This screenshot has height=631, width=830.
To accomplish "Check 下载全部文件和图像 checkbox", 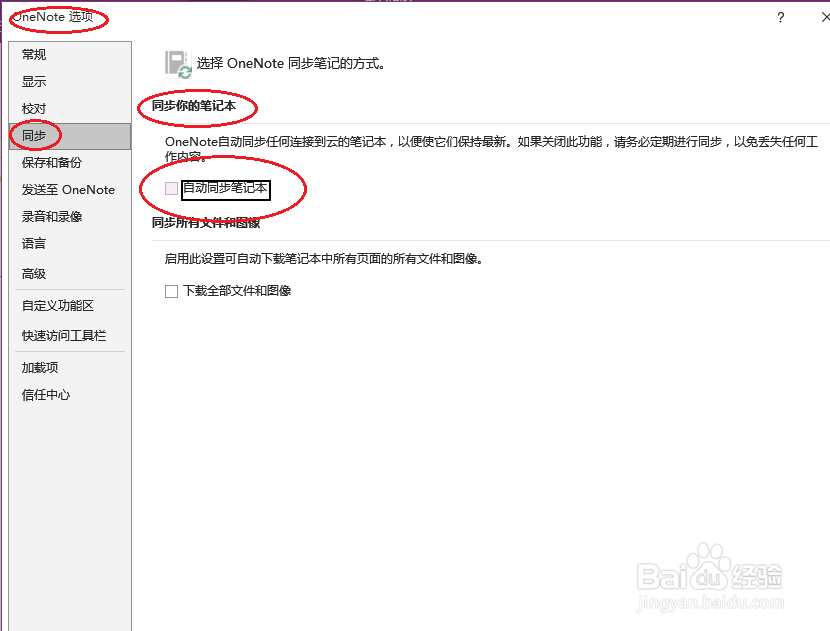I will click(171, 291).
